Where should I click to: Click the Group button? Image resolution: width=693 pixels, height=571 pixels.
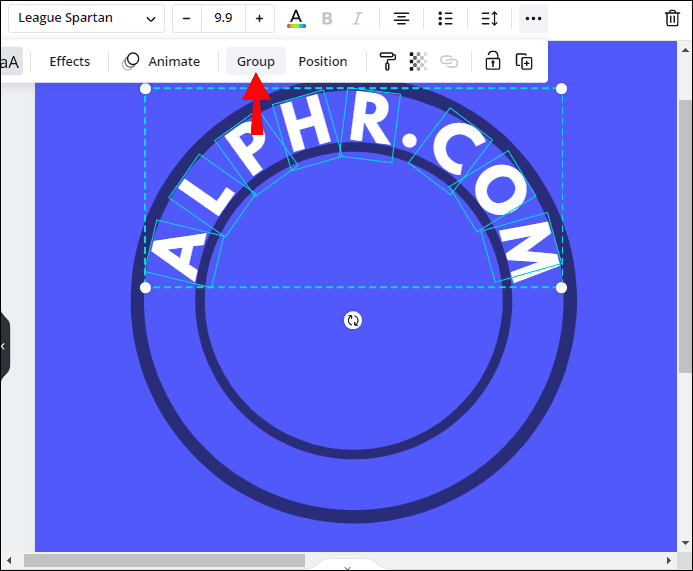coord(256,62)
